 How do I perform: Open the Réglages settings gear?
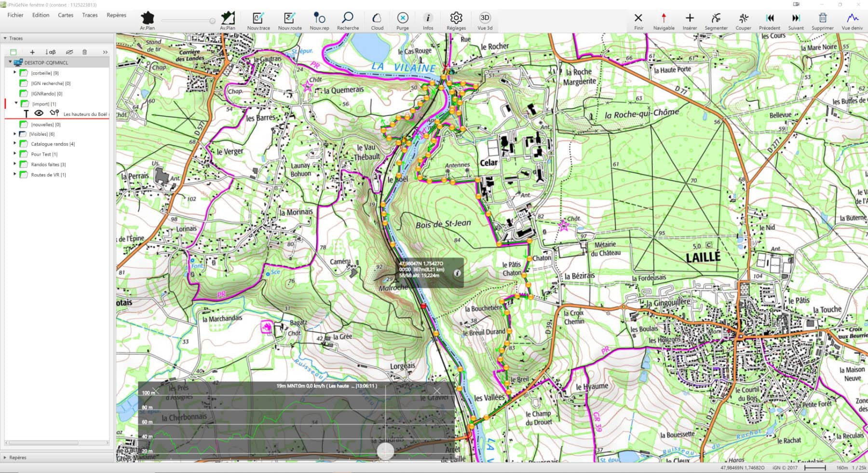pyautogui.click(x=456, y=21)
